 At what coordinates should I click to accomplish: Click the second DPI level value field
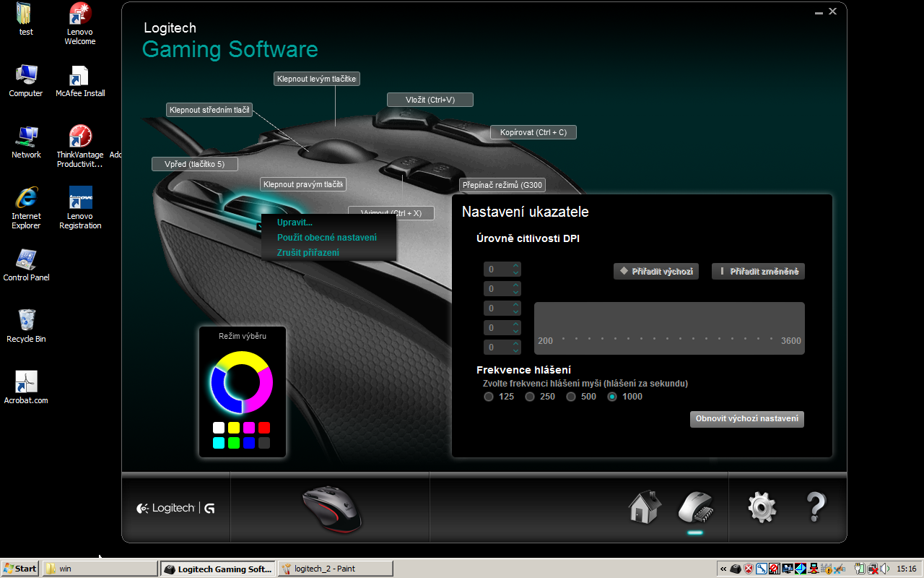pos(502,289)
